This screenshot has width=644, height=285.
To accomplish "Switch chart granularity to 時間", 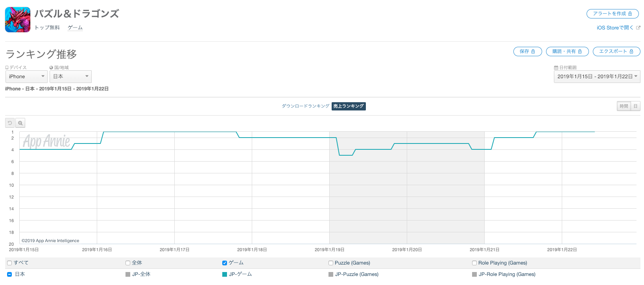I will (624, 106).
